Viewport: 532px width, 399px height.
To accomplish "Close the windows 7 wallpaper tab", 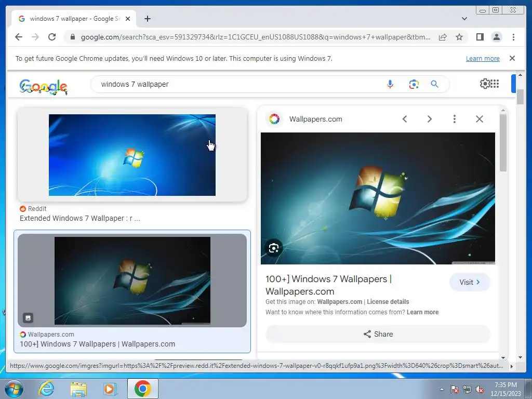I will coord(128,19).
